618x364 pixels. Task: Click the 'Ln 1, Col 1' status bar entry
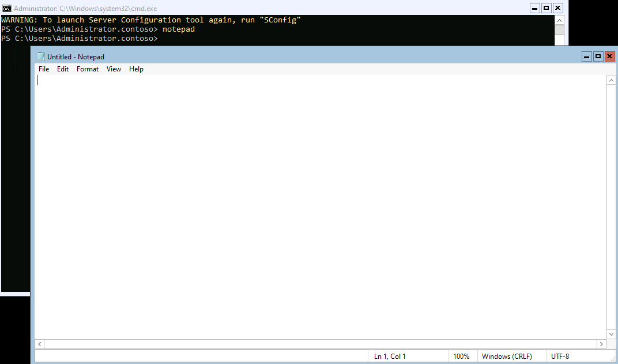coord(390,357)
